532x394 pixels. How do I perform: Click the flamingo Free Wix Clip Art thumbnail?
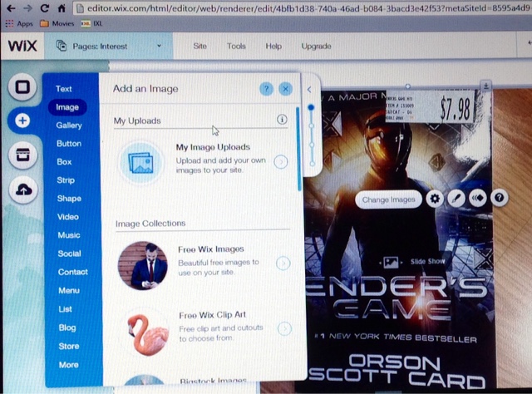pyautogui.click(x=147, y=334)
